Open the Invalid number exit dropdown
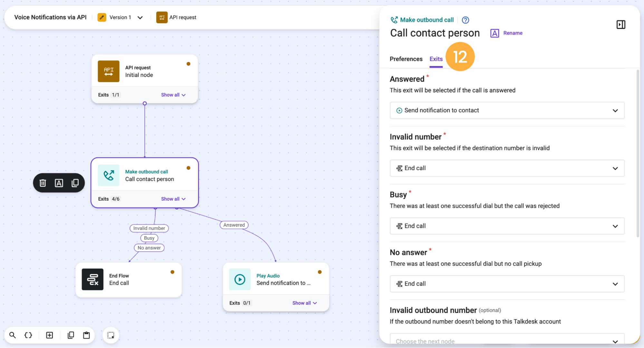This screenshot has height=348, width=644. click(x=507, y=168)
